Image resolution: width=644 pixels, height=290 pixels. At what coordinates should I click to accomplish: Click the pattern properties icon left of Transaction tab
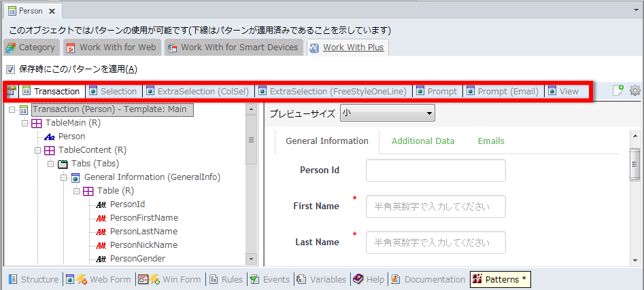point(12,91)
